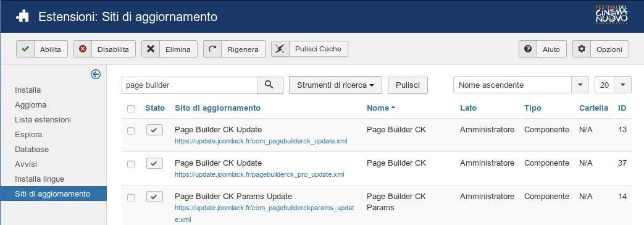This screenshot has height=225, width=644.
Task: Click the Rigenera refresh arrow icon
Action: [x=212, y=49]
